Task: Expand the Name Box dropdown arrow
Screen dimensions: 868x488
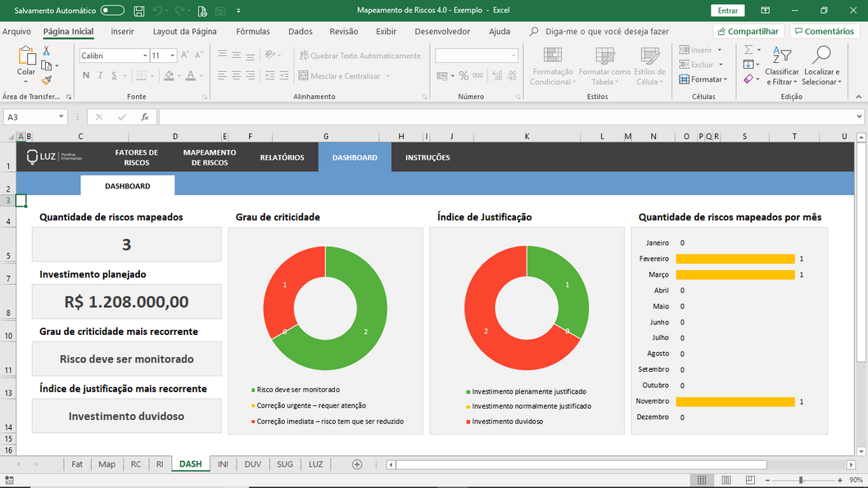Action: point(61,117)
